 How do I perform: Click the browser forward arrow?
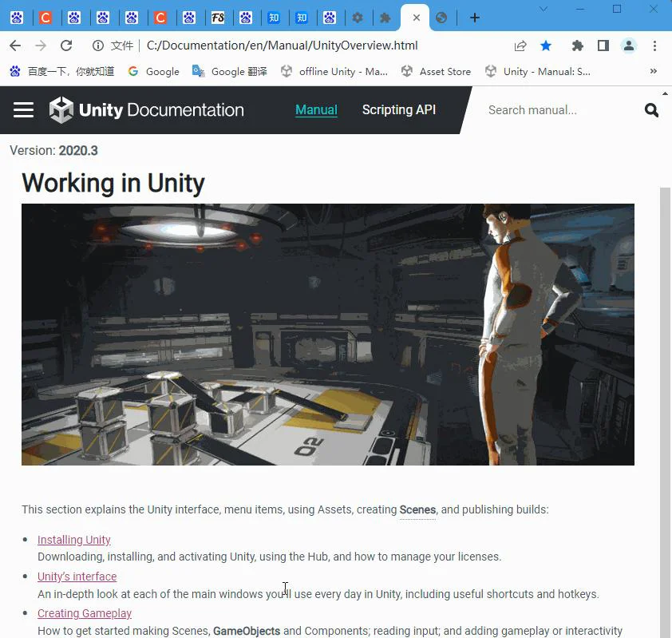coord(41,46)
